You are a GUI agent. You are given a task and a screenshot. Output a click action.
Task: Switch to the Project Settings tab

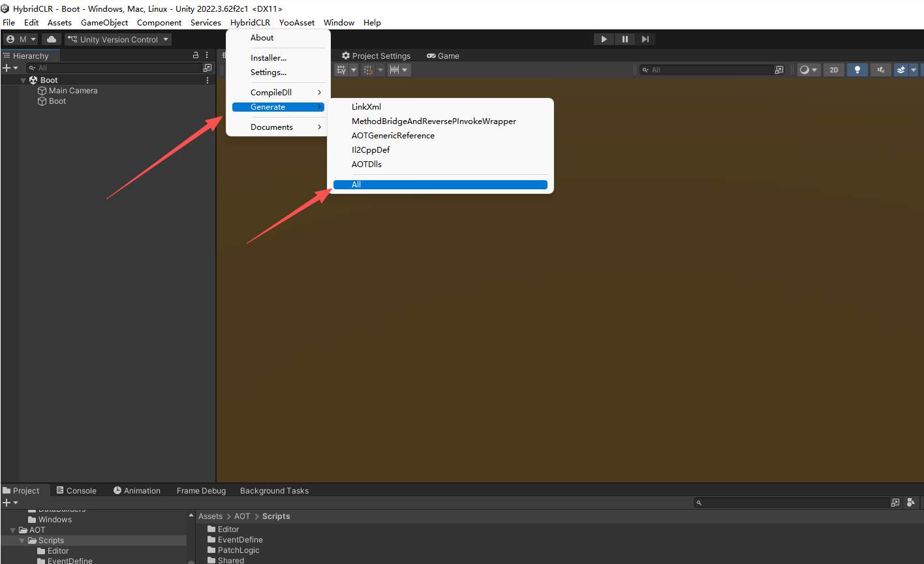click(x=376, y=55)
